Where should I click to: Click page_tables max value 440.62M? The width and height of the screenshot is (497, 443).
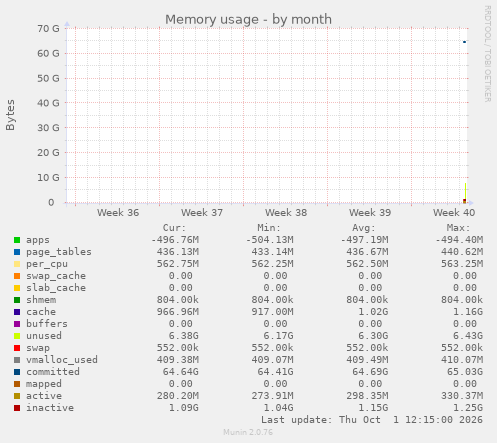point(462,252)
